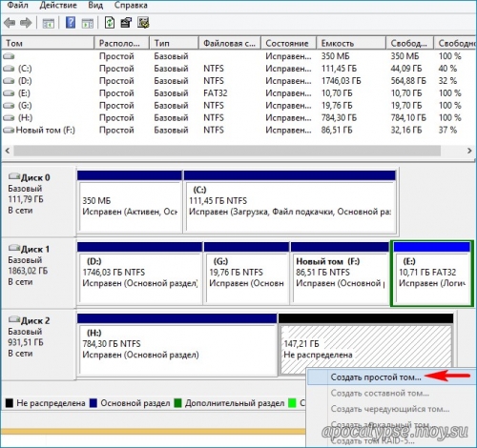477x448 pixels.
Task: Click the 1863,02 ГБ size label of Диск 1
Action: point(28,271)
